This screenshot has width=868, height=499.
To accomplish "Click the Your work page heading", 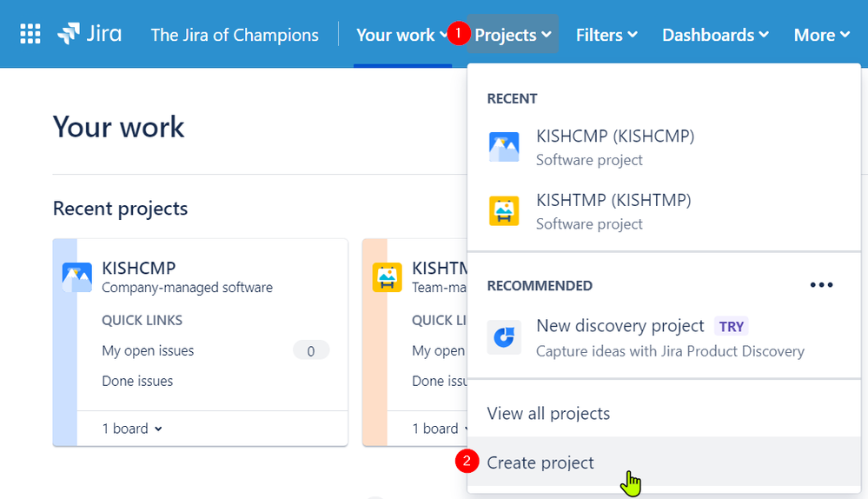I will [x=118, y=127].
